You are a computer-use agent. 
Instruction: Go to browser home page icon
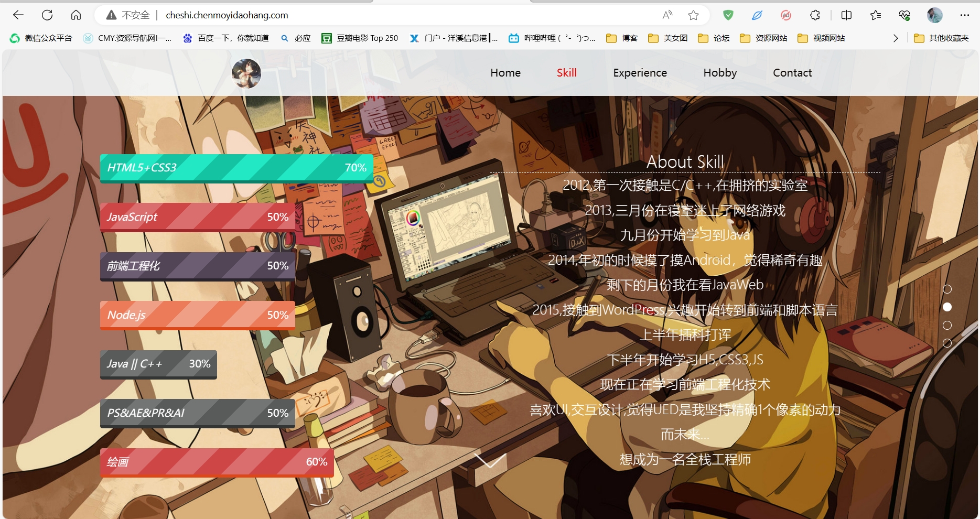click(x=76, y=15)
